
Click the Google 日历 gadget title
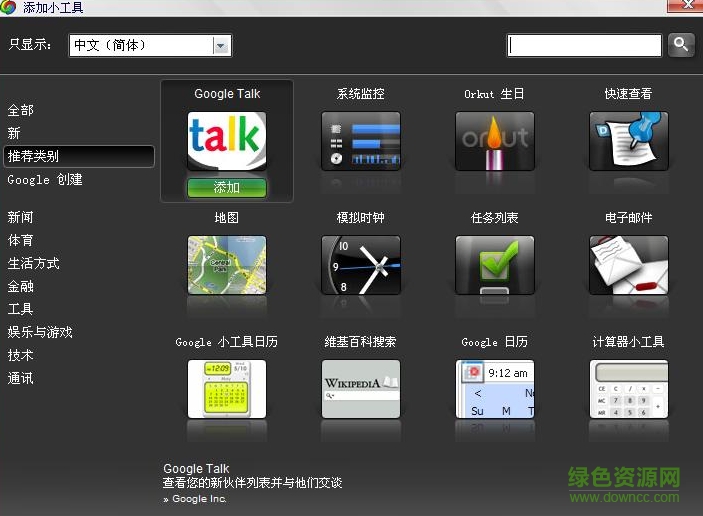(x=495, y=342)
